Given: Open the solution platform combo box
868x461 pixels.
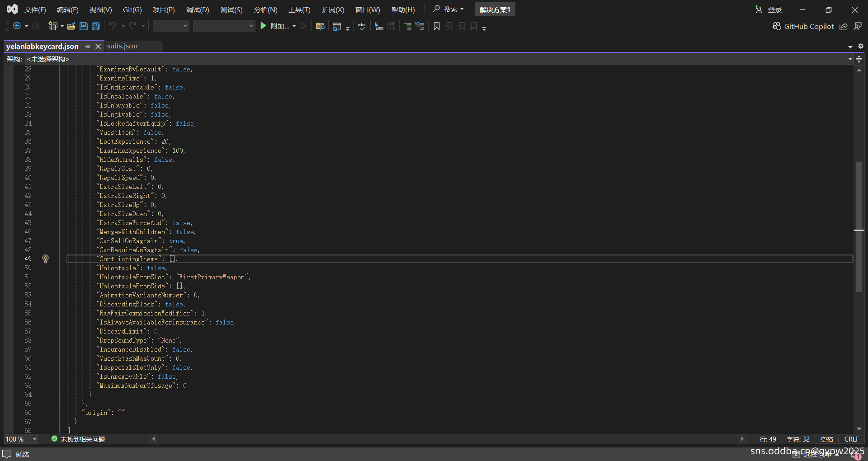Looking at the screenshot, I should click(224, 26).
